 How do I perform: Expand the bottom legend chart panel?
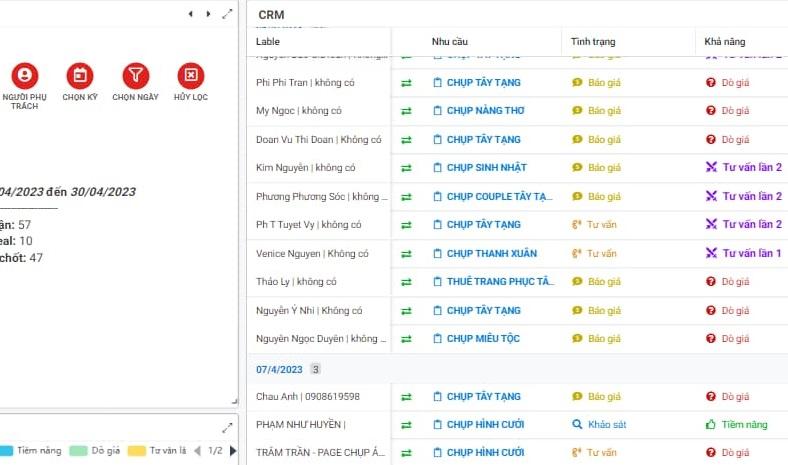point(227,428)
